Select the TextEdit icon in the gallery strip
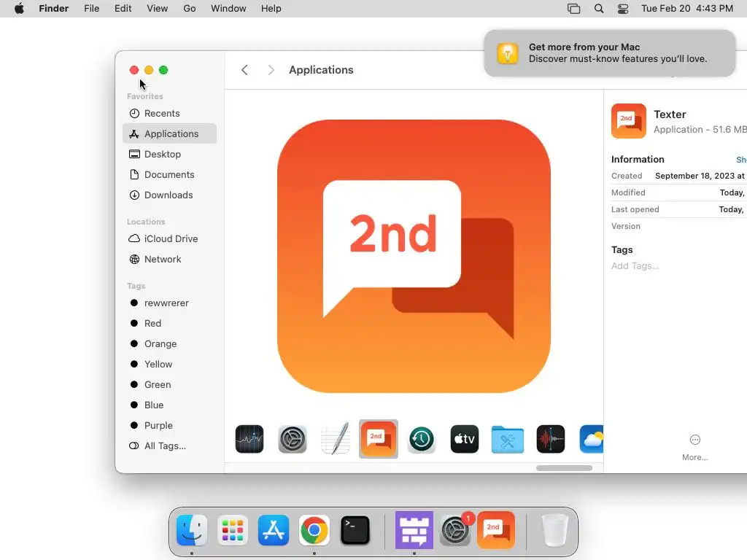Viewport: 747px width, 560px height. point(336,439)
